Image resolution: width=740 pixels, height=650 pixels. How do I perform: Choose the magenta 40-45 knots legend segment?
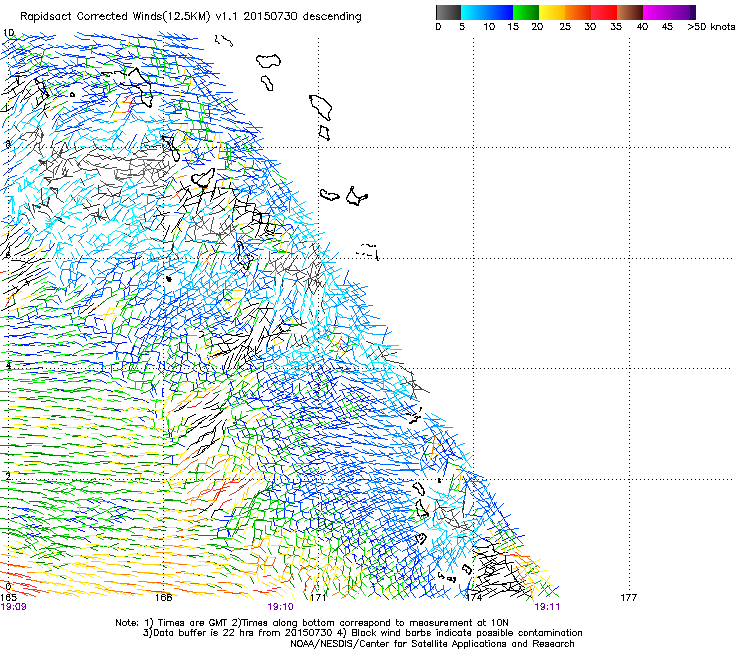click(x=656, y=12)
